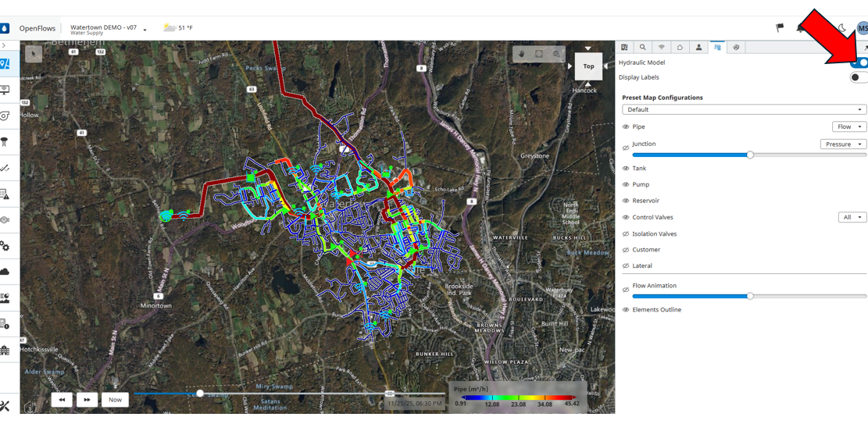Screen dimensions: 868x424
Task: Toggle dark mode moon icon
Action: [841, 27]
